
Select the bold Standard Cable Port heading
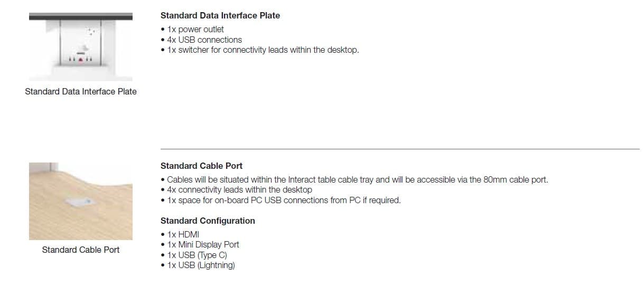coord(201,166)
